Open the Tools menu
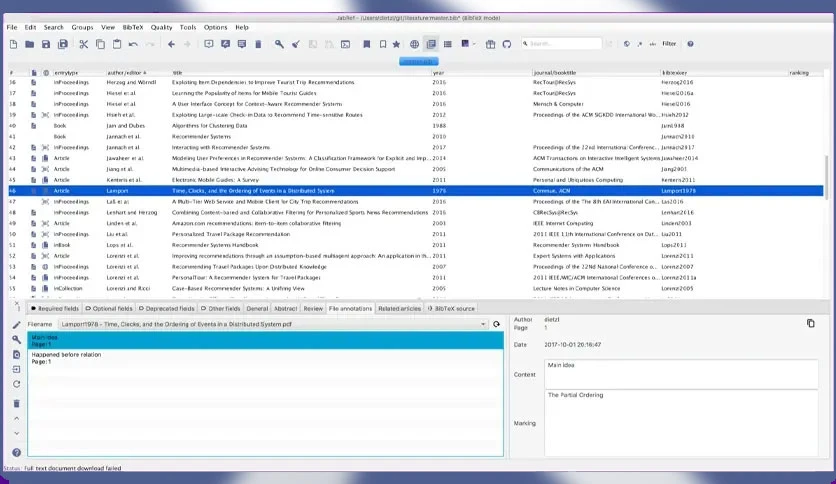 point(188,27)
